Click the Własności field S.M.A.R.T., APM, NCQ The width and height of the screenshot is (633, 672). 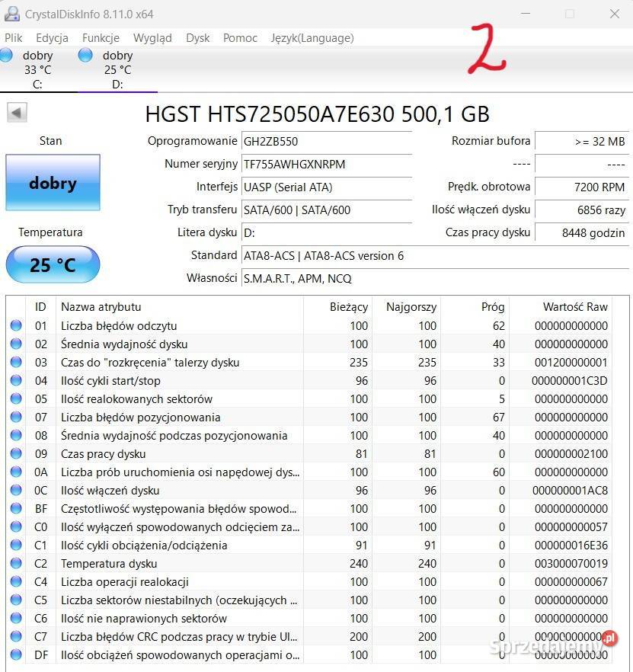435,279
